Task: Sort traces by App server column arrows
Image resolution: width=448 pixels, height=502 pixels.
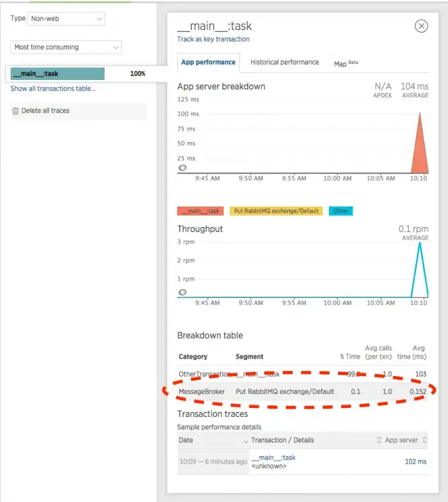Action: [425, 441]
